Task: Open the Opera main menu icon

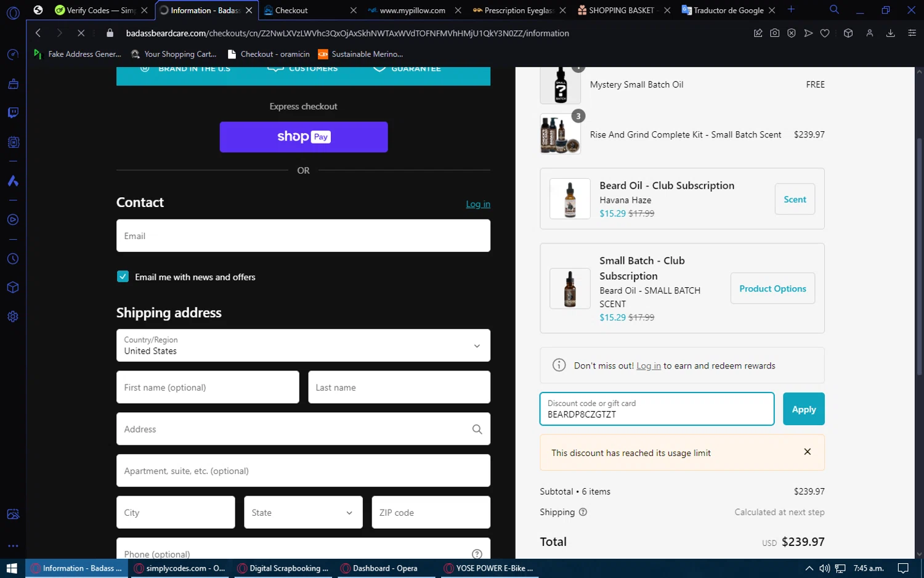Action: click(x=13, y=12)
